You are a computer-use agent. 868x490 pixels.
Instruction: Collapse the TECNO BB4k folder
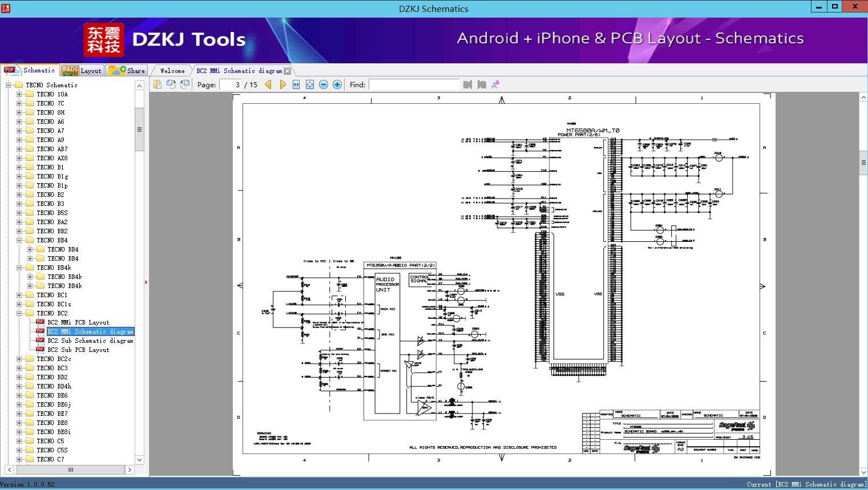[19, 268]
